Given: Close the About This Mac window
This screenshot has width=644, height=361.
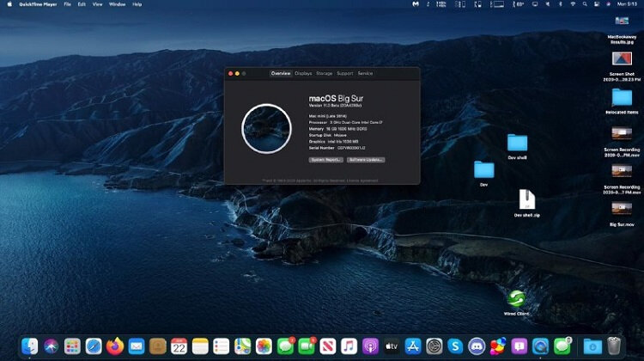Looking at the screenshot, I should pos(230,74).
